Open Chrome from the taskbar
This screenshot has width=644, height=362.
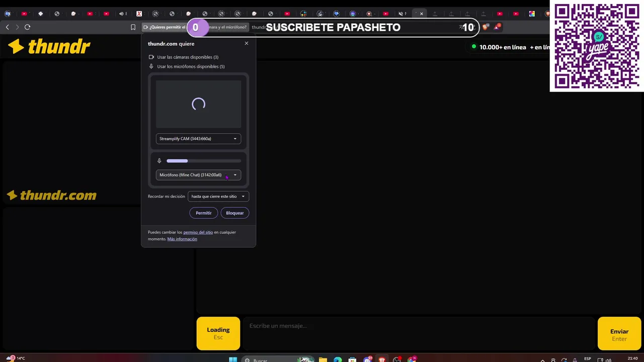pos(412,359)
